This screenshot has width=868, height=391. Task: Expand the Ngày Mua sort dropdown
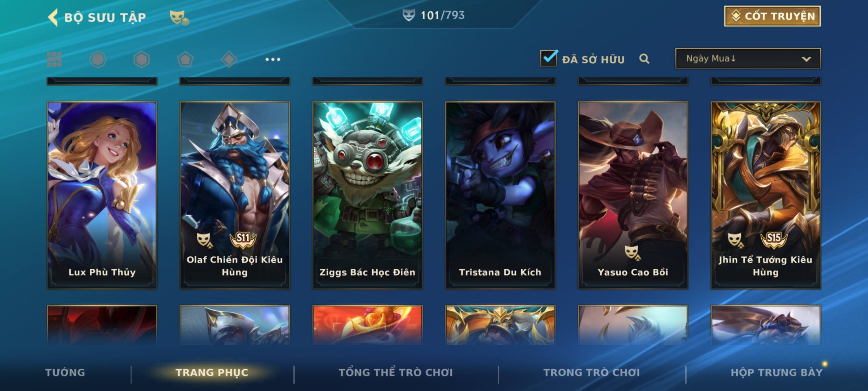click(748, 58)
